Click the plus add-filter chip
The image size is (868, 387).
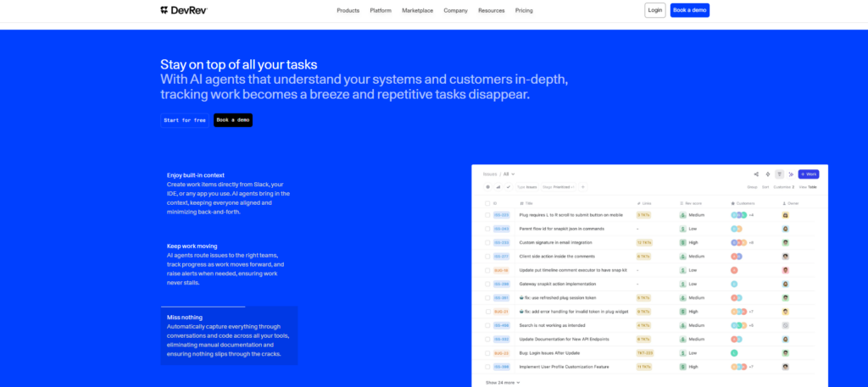pos(582,187)
